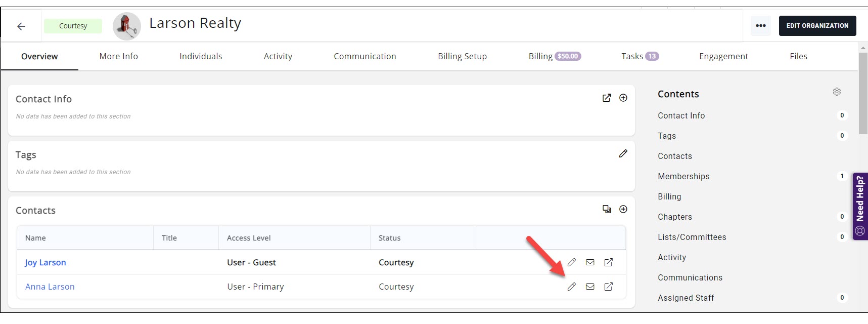Click the Contacts section copy icon

coord(607,209)
